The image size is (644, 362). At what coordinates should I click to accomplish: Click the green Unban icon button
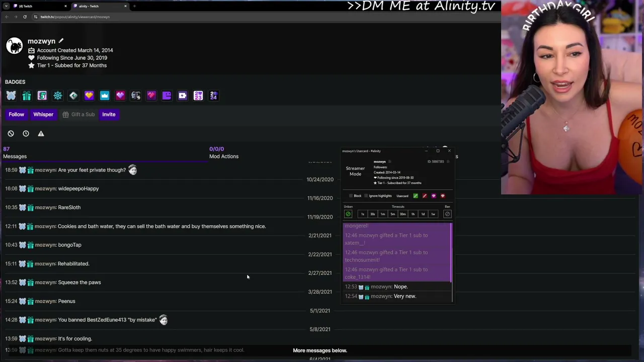tap(348, 214)
